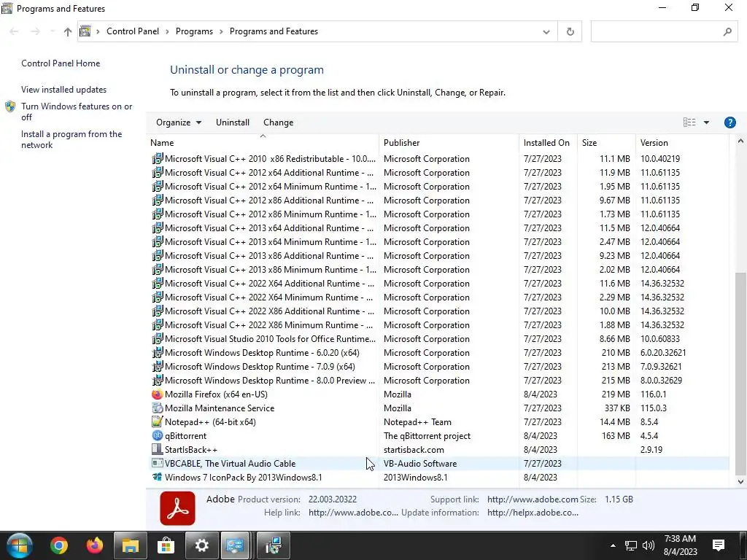Click the StartIsBack++ program icon
This screenshot has height=560, width=747.
click(x=158, y=449)
